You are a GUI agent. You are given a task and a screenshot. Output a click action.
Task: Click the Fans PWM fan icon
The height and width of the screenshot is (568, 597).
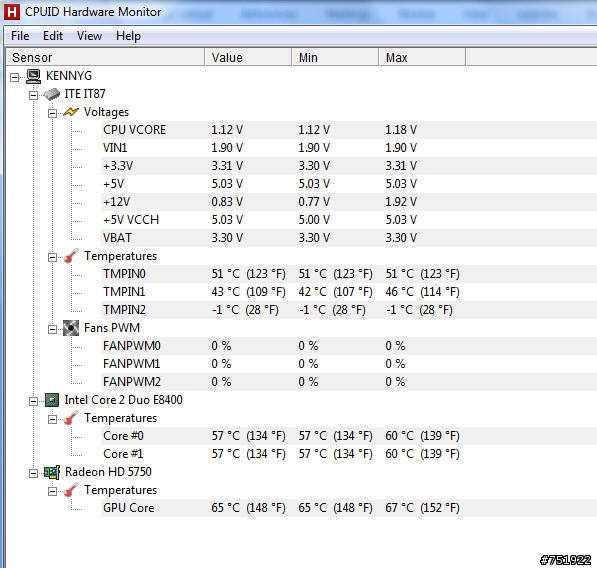[x=71, y=328]
